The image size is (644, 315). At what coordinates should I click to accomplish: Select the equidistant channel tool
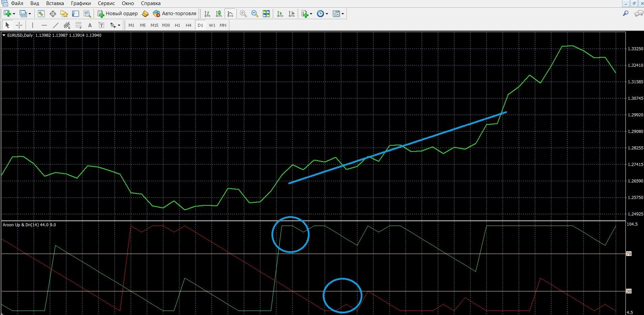tap(67, 25)
